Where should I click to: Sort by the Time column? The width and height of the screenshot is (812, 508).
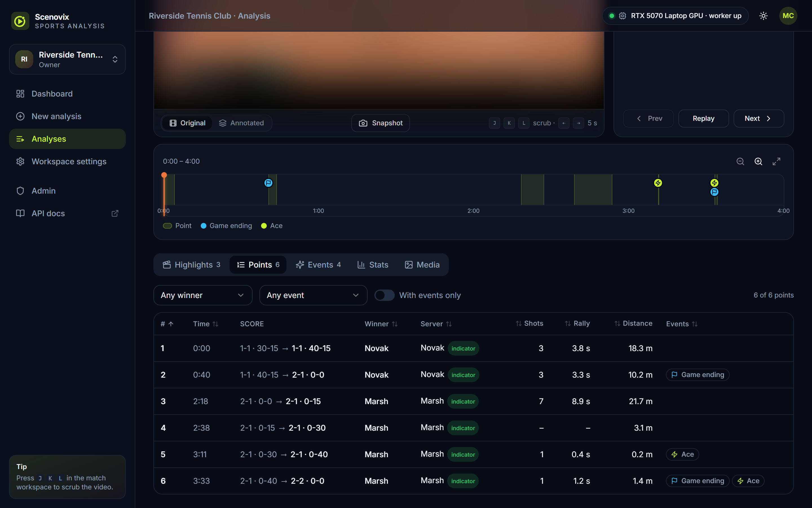pos(206,324)
